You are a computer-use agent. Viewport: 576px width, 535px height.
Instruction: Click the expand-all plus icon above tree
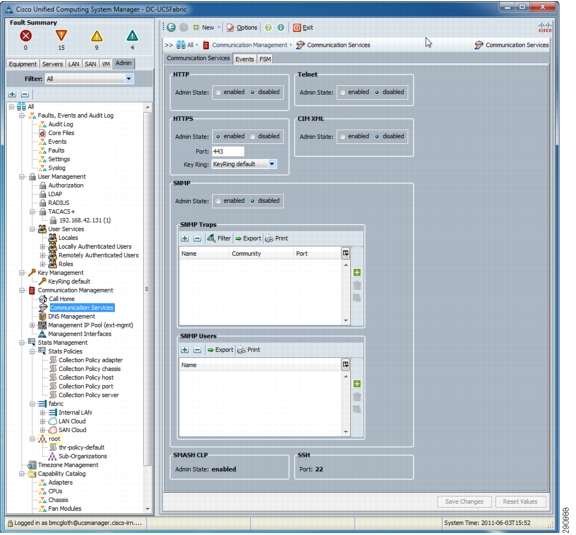click(12, 94)
